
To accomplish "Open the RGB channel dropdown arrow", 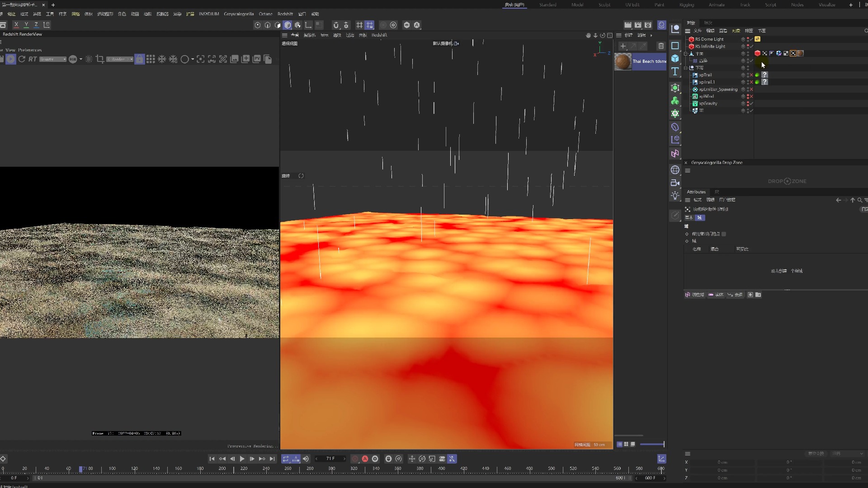I will (x=81, y=59).
